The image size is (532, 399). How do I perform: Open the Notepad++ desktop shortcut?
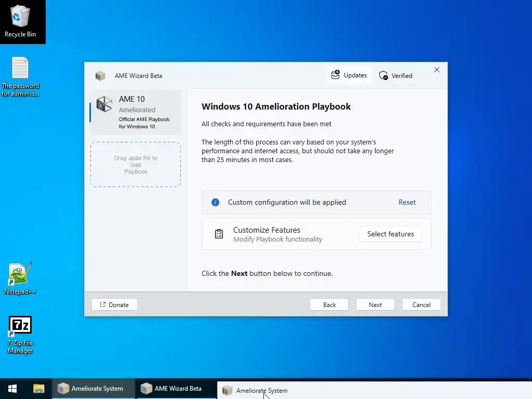[20, 278]
